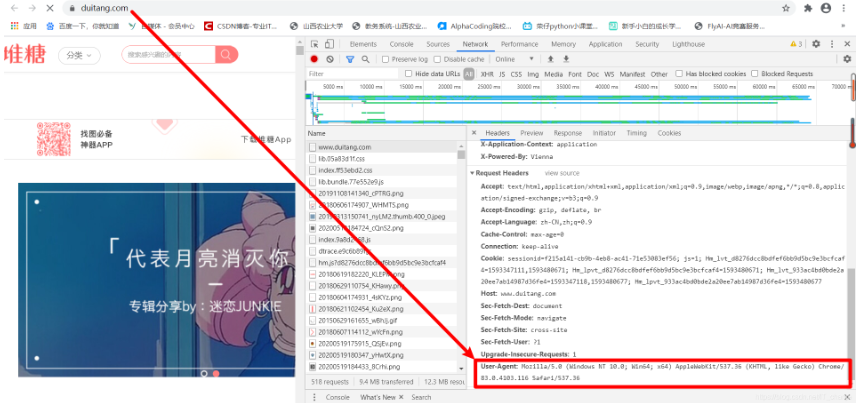Open the 山西农业大学 bookmark
The width and height of the screenshot is (856, 403).
pos(317,26)
